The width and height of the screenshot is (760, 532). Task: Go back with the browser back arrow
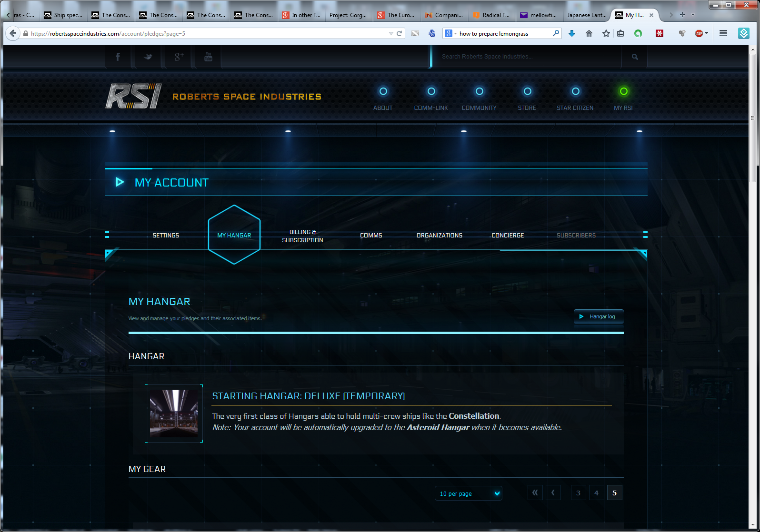[x=12, y=33]
